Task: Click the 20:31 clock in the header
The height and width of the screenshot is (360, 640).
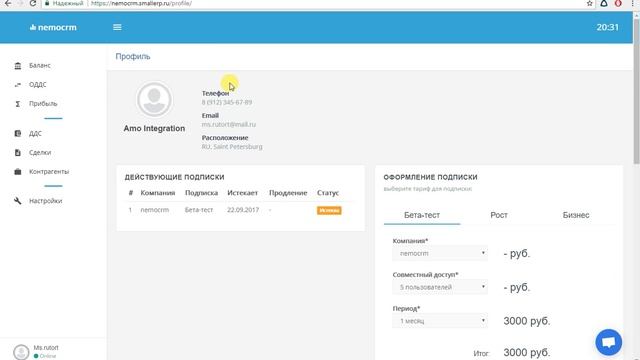Action: (607, 27)
